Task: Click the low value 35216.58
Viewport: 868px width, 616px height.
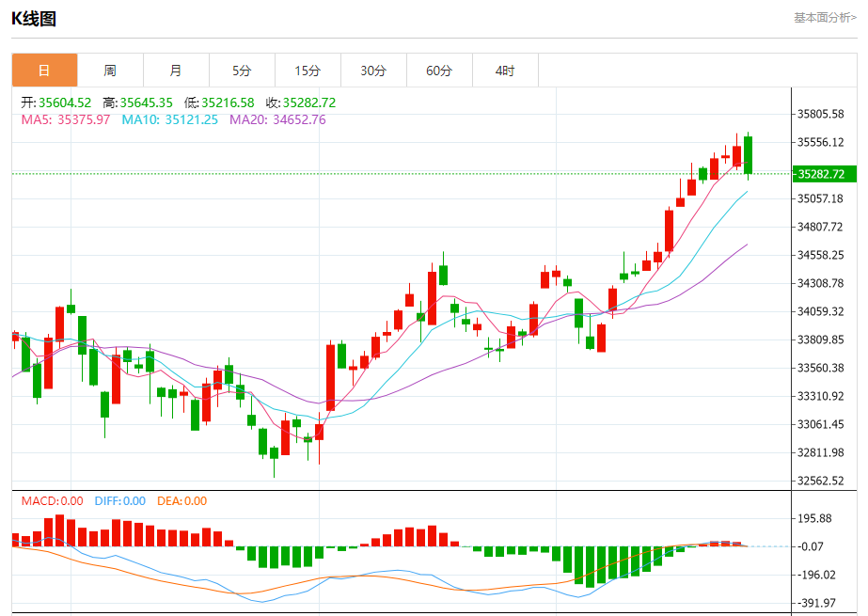Action: (x=228, y=103)
